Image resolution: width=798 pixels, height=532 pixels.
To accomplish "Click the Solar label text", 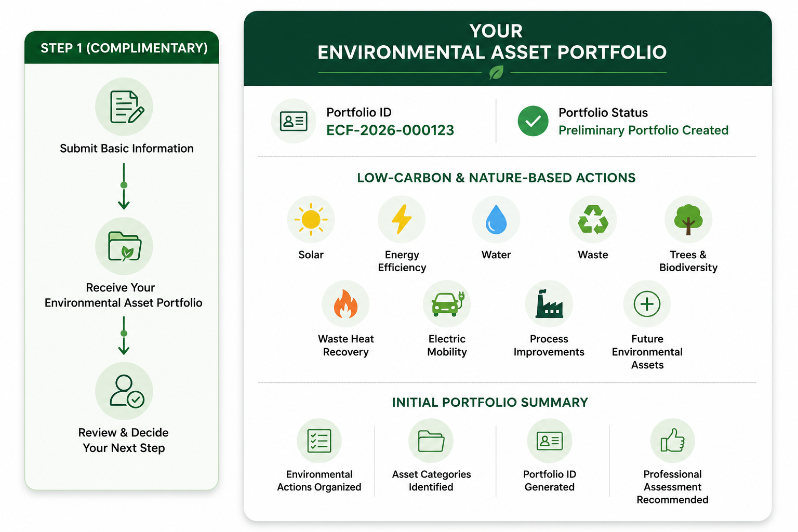I will click(x=311, y=255).
